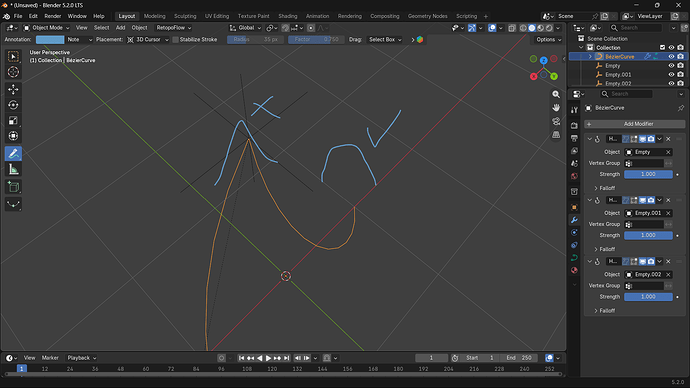
Task: Click the Add Modifier button
Action: click(635, 124)
